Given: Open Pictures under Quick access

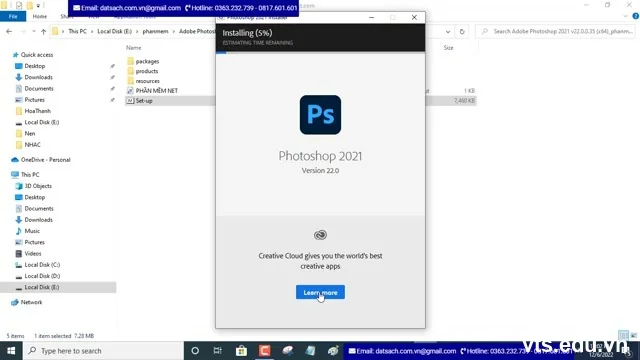Looking at the screenshot, I should [34, 100].
